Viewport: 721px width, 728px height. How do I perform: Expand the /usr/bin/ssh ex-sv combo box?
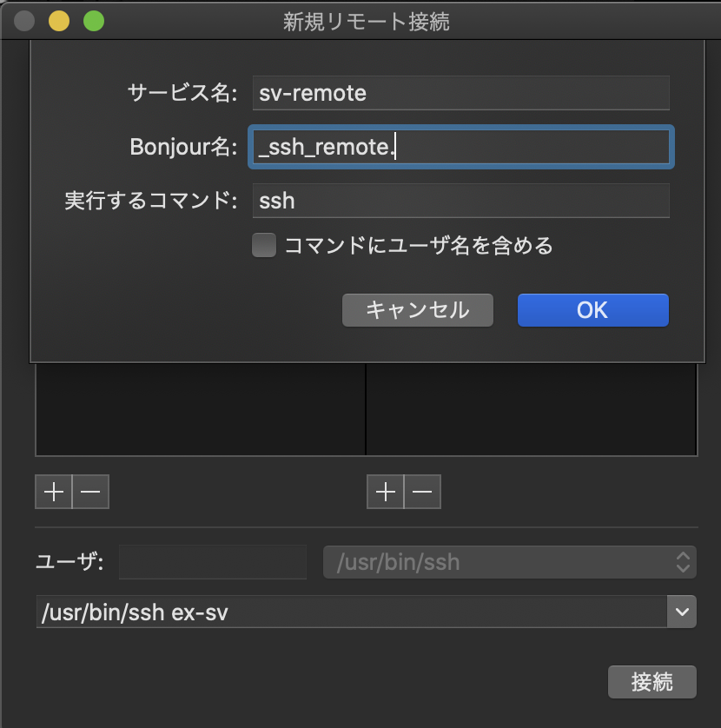coord(685,611)
